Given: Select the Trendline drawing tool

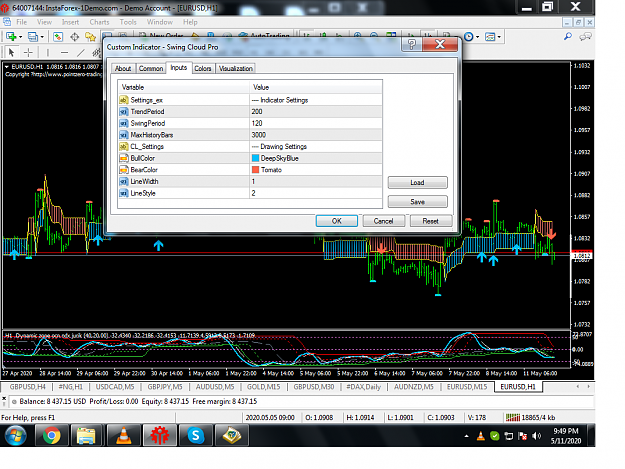Looking at the screenshot, I should [81, 52].
